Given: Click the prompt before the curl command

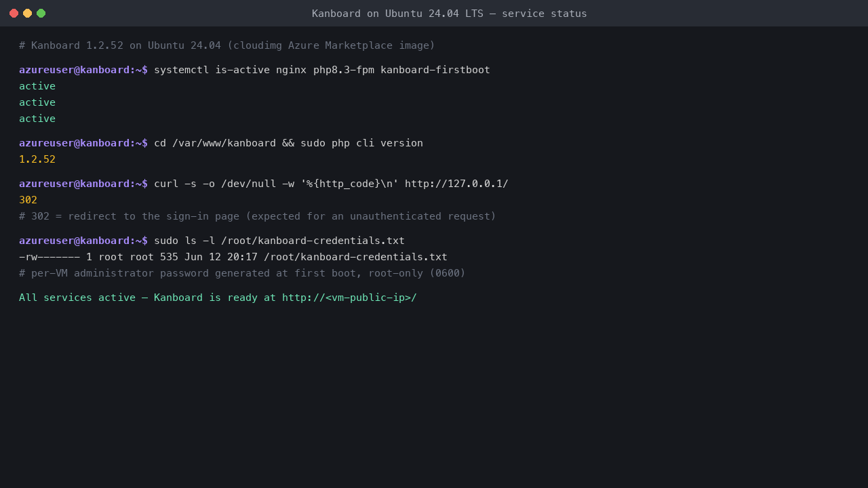Looking at the screenshot, I should tap(83, 184).
